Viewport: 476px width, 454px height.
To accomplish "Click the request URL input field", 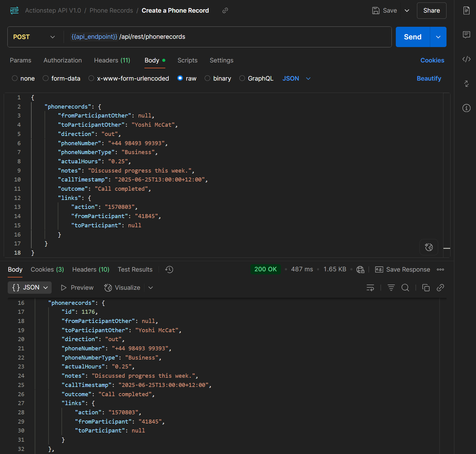I will (x=227, y=37).
